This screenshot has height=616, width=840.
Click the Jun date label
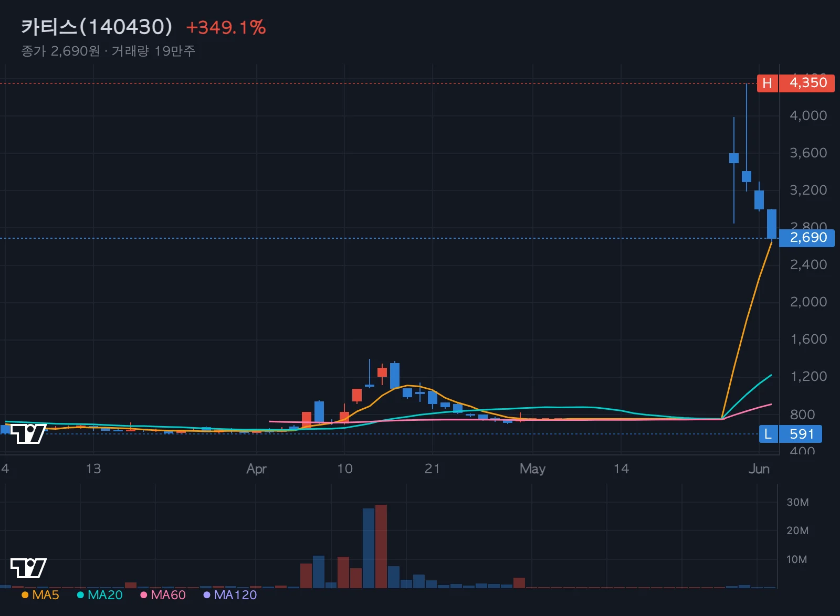tap(759, 469)
